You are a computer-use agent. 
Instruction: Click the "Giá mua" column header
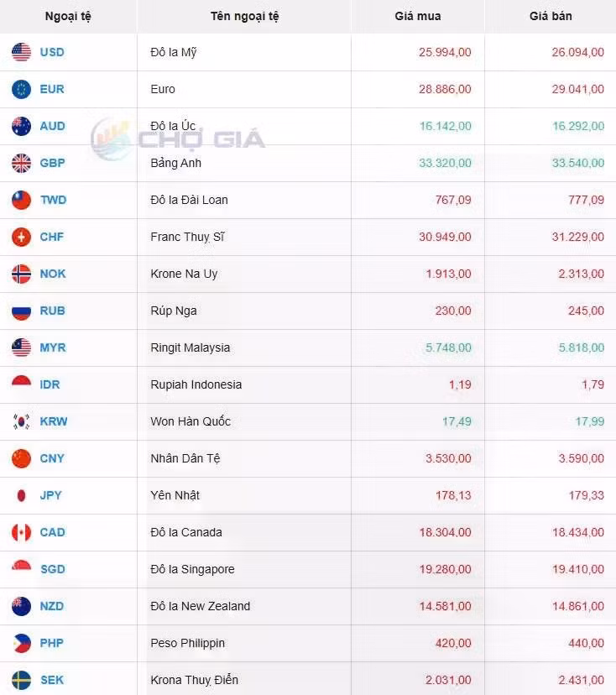[417, 16]
